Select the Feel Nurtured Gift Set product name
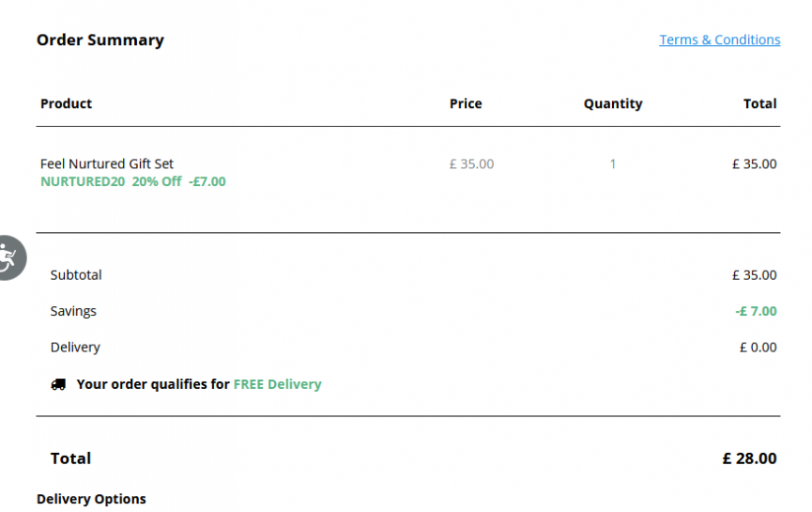Viewport: 812px width, 512px height. pos(107,163)
